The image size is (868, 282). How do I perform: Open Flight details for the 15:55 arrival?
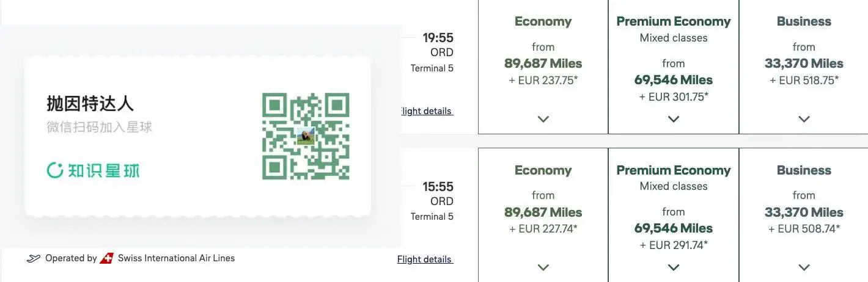[425, 259]
